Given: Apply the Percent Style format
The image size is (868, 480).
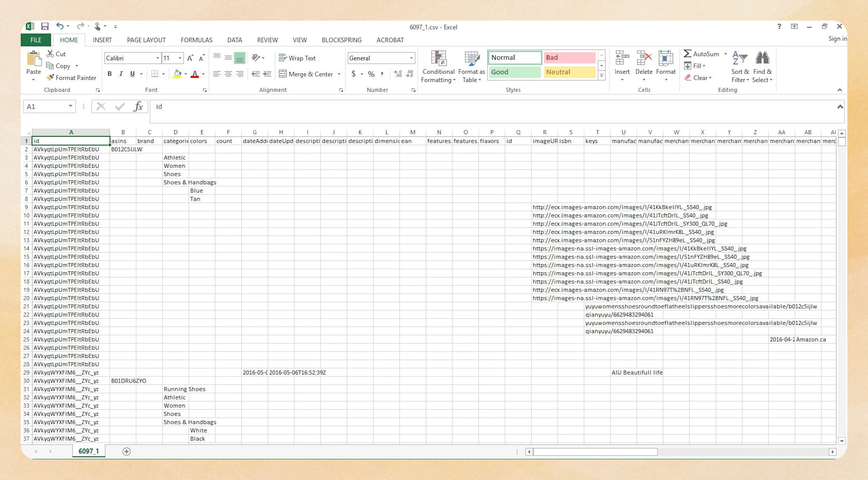Looking at the screenshot, I should [x=371, y=74].
